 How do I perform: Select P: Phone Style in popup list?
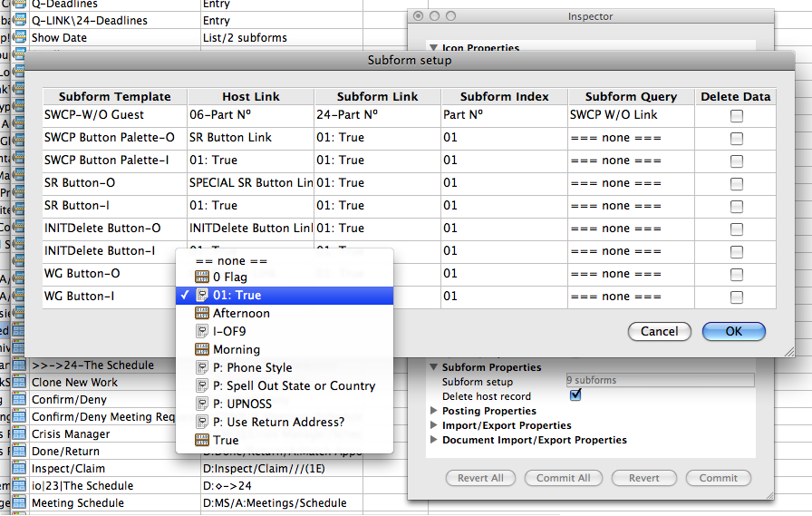click(x=252, y=368)
